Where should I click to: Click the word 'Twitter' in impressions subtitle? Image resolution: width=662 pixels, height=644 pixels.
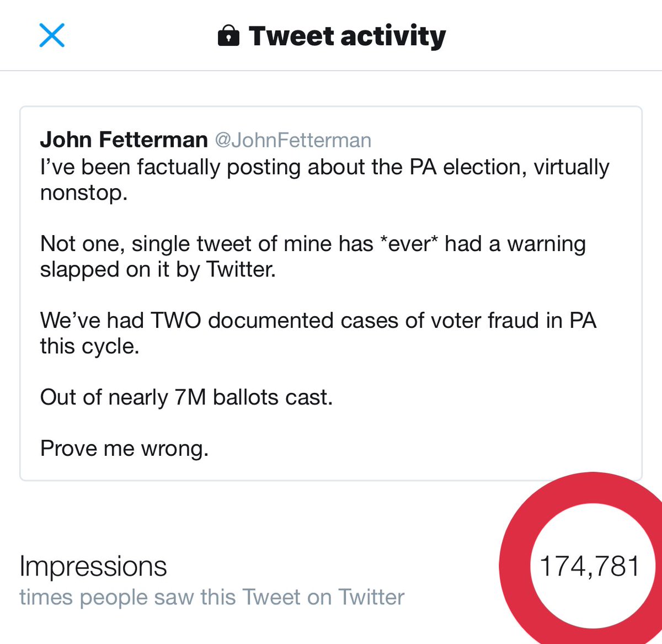point(371,598)
